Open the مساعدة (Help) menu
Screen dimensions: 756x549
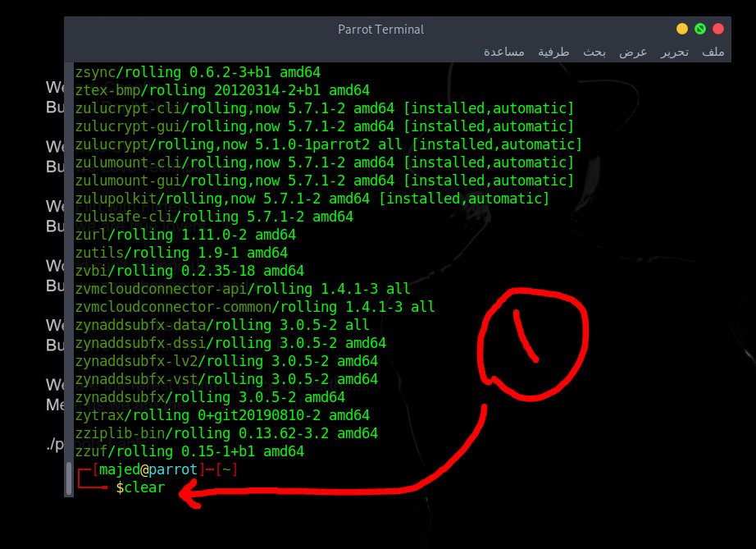(x=503, y=52)
